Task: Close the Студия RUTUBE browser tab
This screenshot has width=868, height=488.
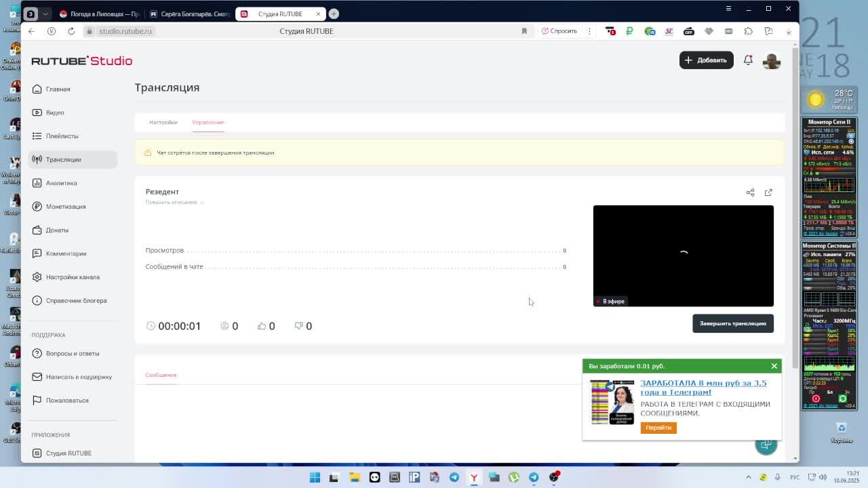Action: (x=318, y=14)
